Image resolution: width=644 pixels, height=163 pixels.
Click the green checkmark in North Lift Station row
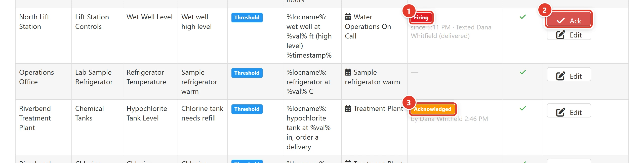(523, 17)
